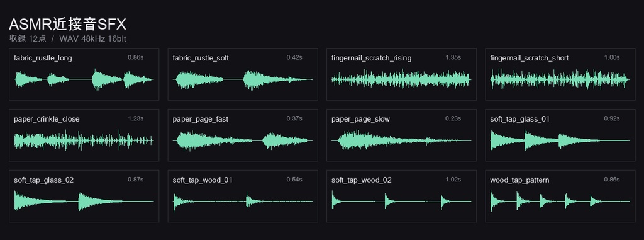The height and width of the screenshot is (240, 644).
Task: Click the soft_tap_wood_01 waveform
Action: coord(243,202)
